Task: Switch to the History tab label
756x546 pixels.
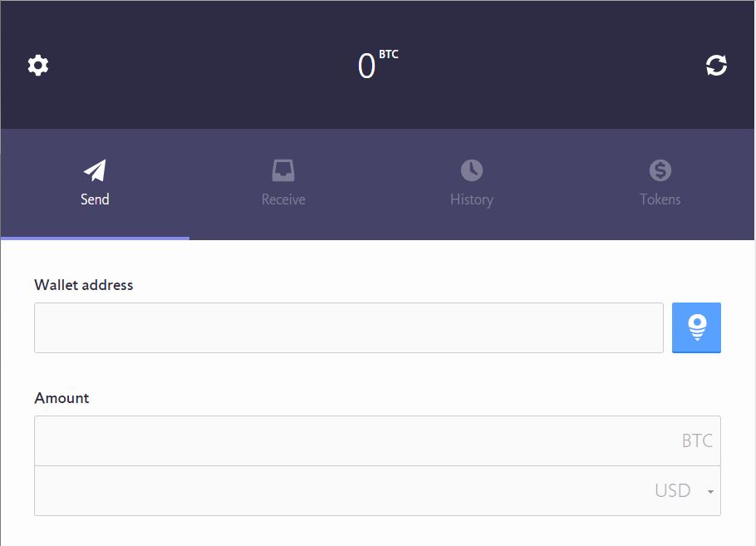Action: [x=472, y=199]
